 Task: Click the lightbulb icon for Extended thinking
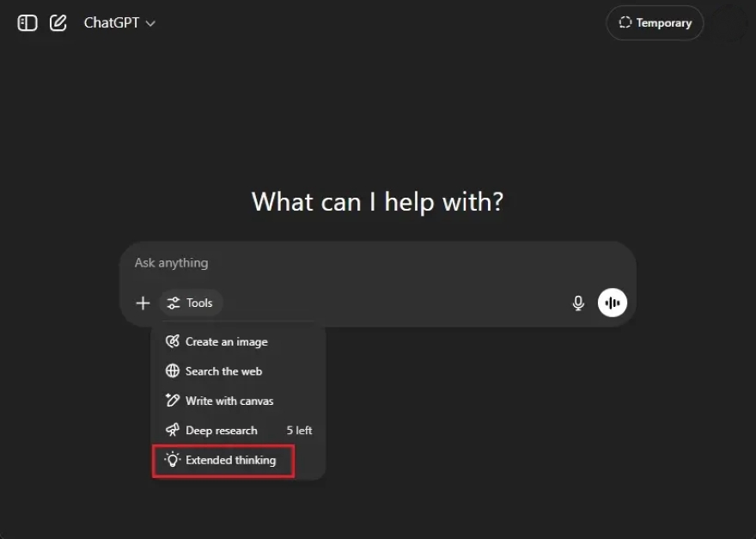click(172, 460)
